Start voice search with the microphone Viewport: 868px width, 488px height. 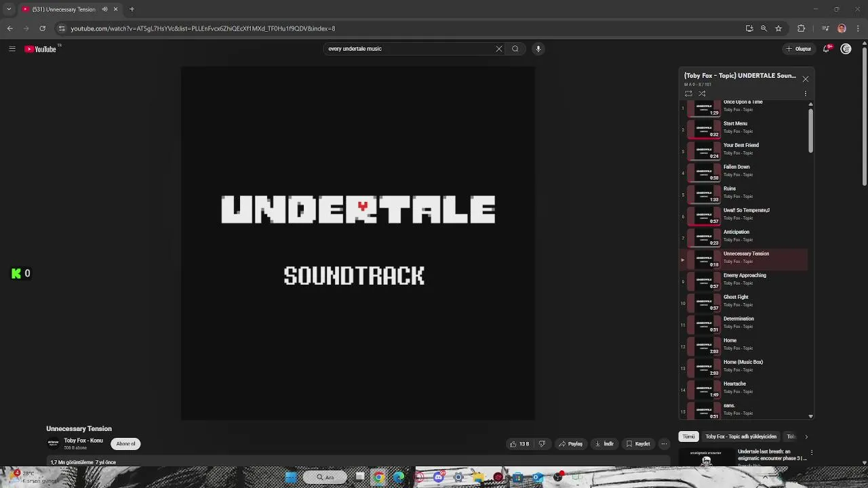[x=538, y=49]
